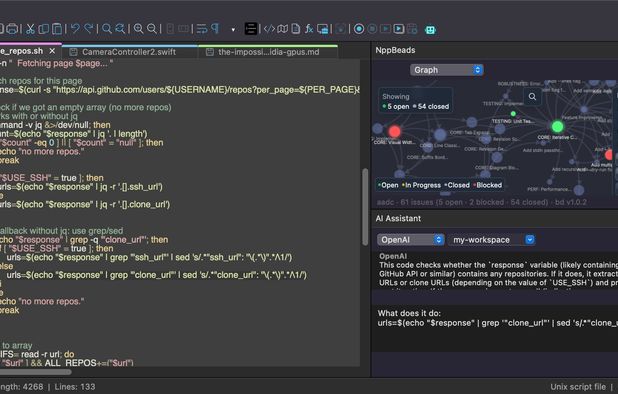
Task: Click the '54 closed' showing count
Action: click(x=431, y=106)
